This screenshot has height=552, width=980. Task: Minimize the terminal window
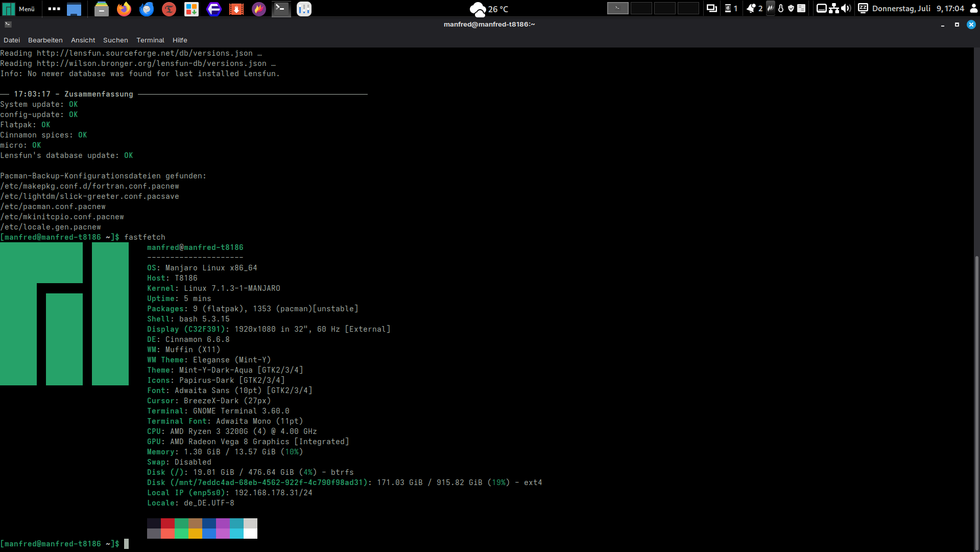point(943,25)
